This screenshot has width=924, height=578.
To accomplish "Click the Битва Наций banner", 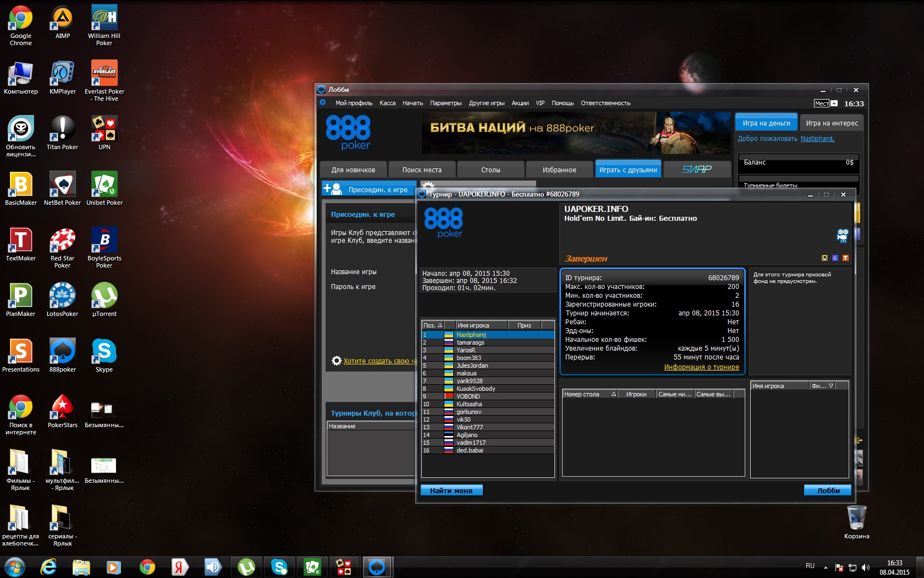I will point(576,133).
